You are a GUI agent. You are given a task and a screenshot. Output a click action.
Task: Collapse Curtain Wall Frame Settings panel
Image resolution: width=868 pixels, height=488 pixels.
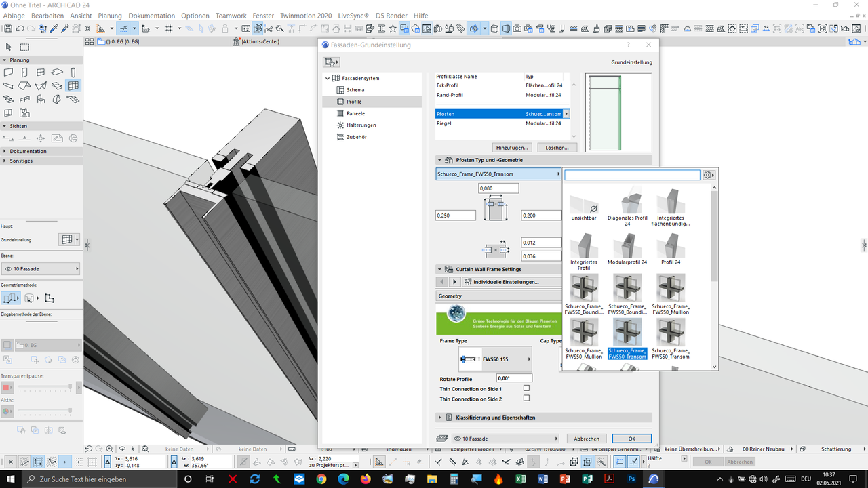(x=439, y=269)
